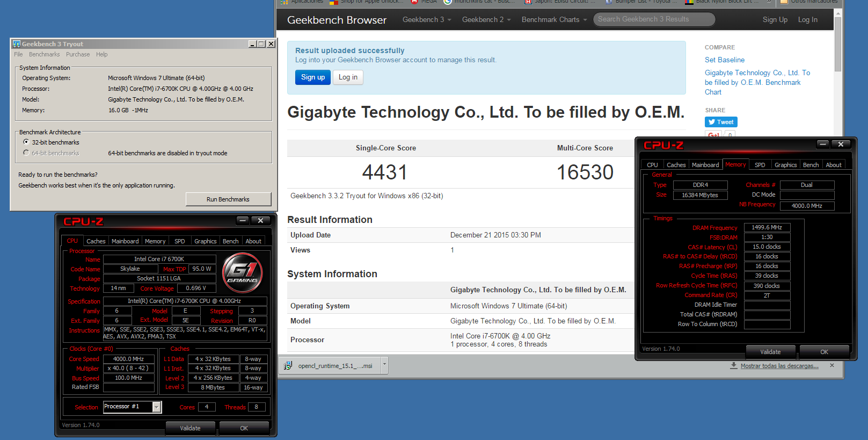The height and width of the screenshot is (440, 868).
Task: Click the Run Benchmarks button
Action: [x=228, y=199]
